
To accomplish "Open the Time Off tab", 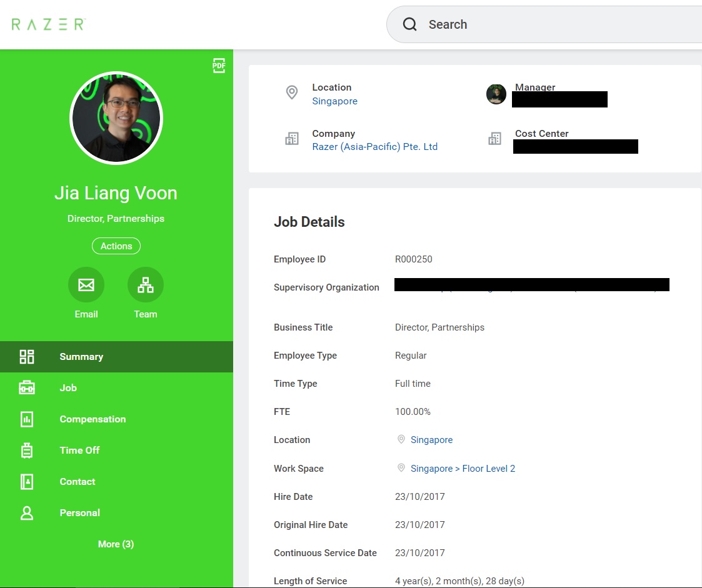I will pyautogui.click(x=116, y=450).
